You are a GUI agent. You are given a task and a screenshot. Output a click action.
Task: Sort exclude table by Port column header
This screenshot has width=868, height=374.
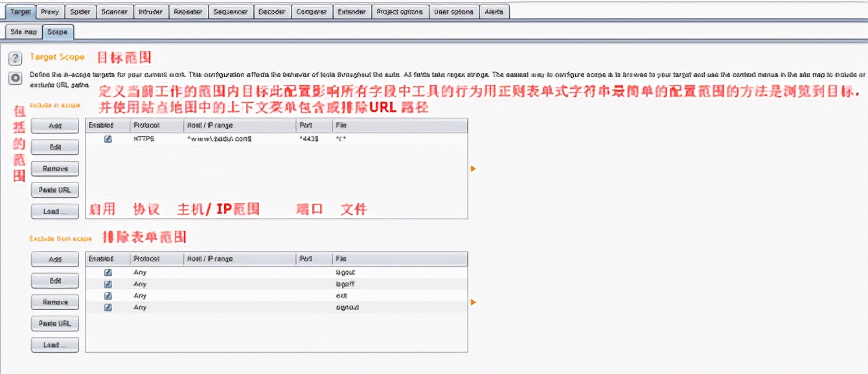314,259
